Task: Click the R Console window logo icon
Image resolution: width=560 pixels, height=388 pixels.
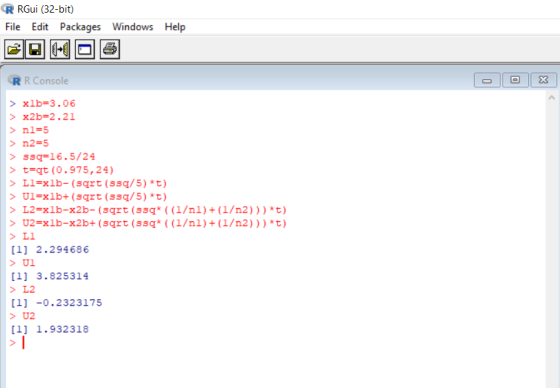Action: (x=15, y=80)
